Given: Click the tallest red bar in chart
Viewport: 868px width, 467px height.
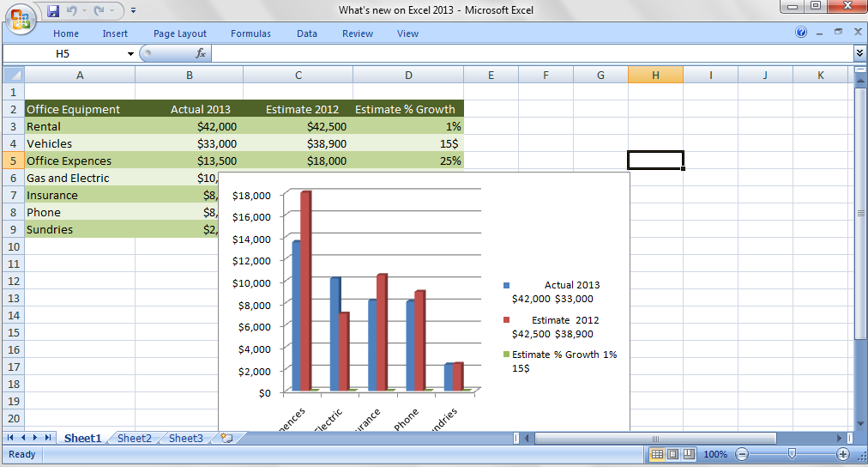Looking at the screenshot, I should [x=305, y=291].
